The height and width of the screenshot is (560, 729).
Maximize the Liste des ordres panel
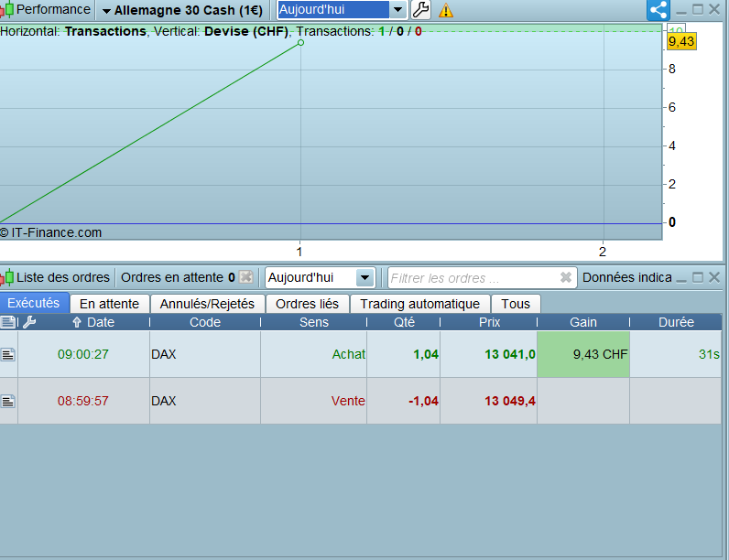click(x=697, y=277)
